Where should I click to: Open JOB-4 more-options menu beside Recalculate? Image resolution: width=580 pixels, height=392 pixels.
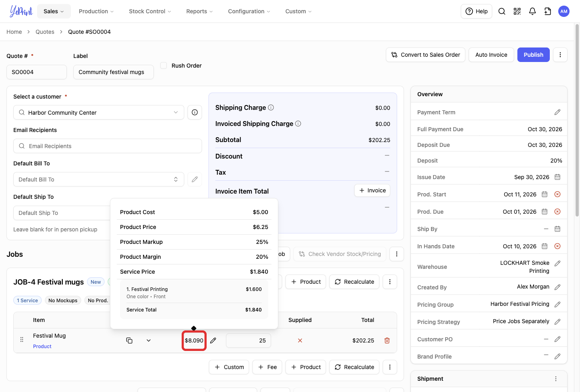(390, 282)
